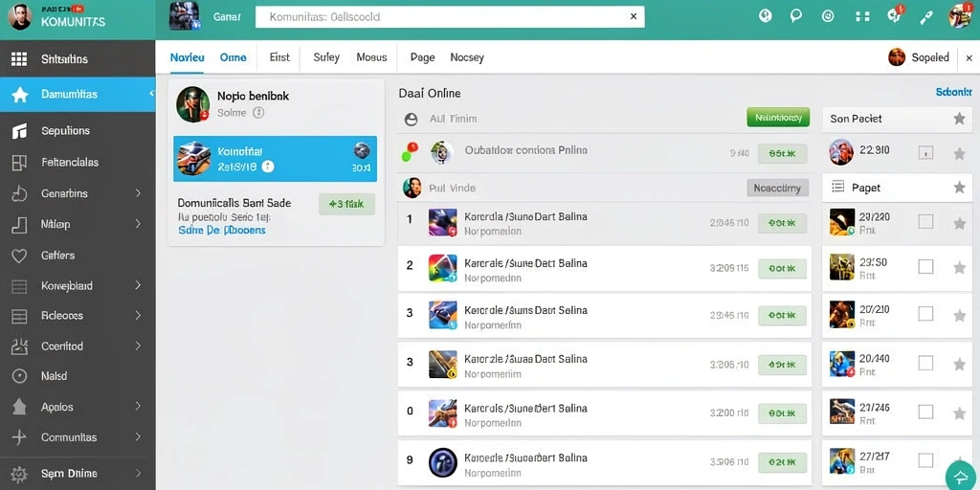
Task: Switch to the Sufey tab
Action: click(x=326, y=57)
